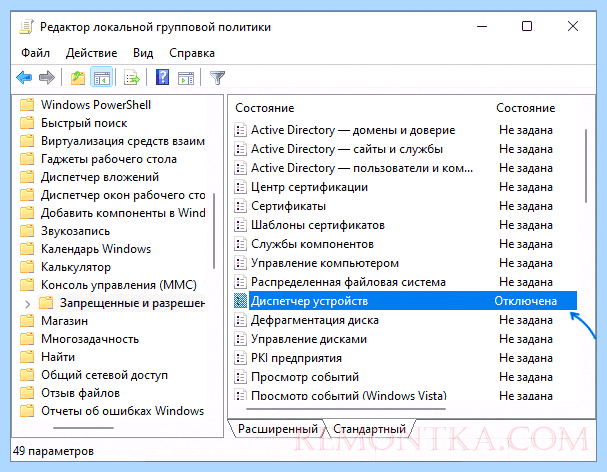The height and width of the screenshot is (472, 607).
Task: Click the policy icon beside Шаблоны сертификатов
Action: click(x=240, y=225)
